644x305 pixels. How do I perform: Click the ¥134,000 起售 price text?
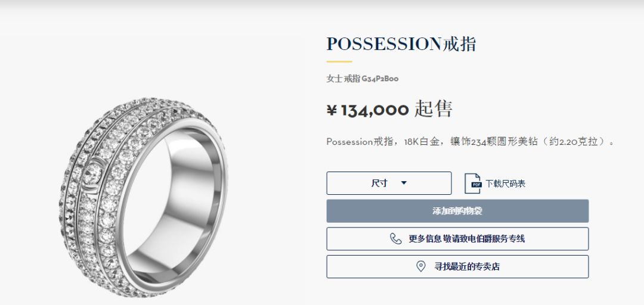click(389, 109)
